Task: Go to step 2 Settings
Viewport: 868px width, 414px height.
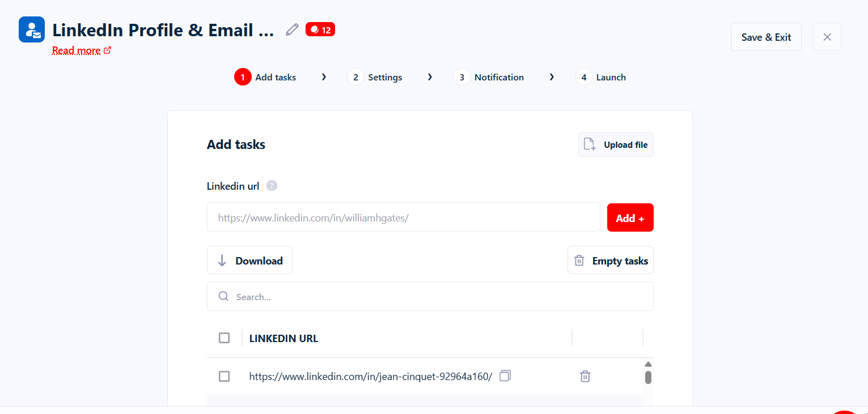Action: pyautogui.click(x=375, y=77)
